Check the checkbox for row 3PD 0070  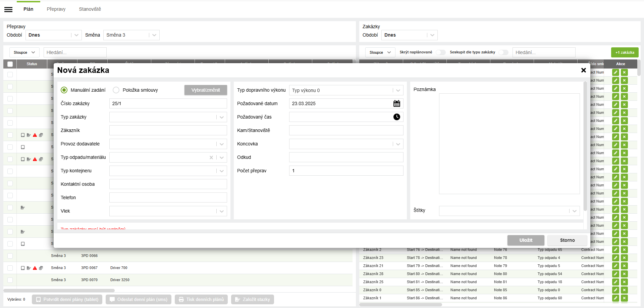click(x=10, y=280)
